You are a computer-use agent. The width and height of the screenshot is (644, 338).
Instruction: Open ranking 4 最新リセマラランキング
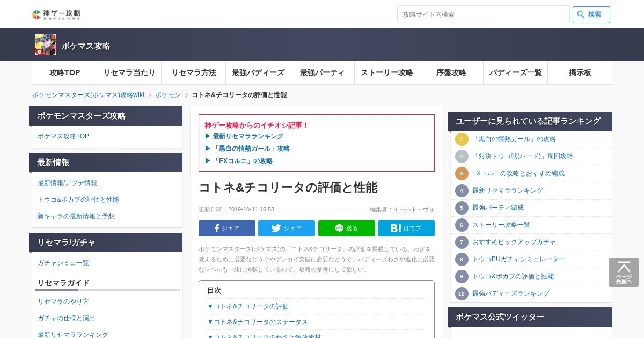(x=508, y=190)
